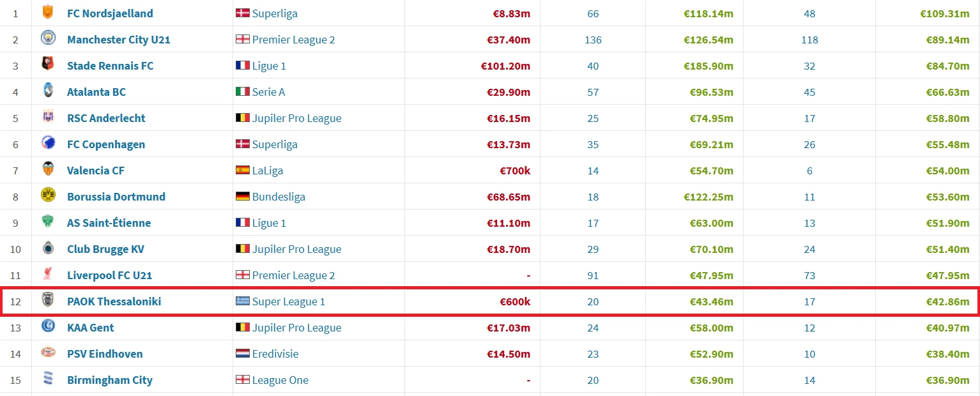
Task: Click the PAOK Thessaloniki crest icon
Action: click(x=48, y=301)
